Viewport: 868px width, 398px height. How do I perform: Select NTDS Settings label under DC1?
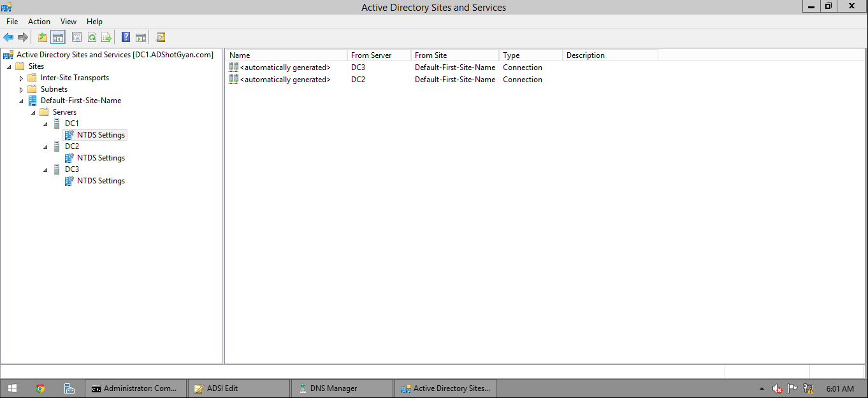click(x=101, y=135)
